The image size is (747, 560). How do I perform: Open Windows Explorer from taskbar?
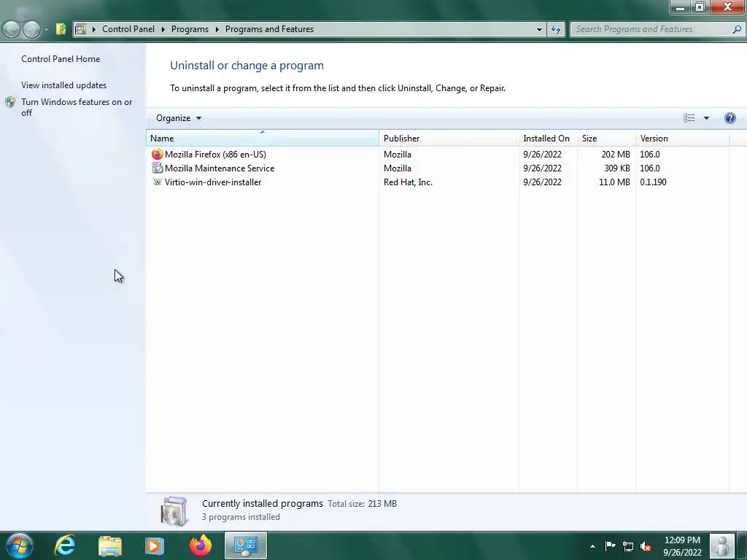tap(110, 545)
